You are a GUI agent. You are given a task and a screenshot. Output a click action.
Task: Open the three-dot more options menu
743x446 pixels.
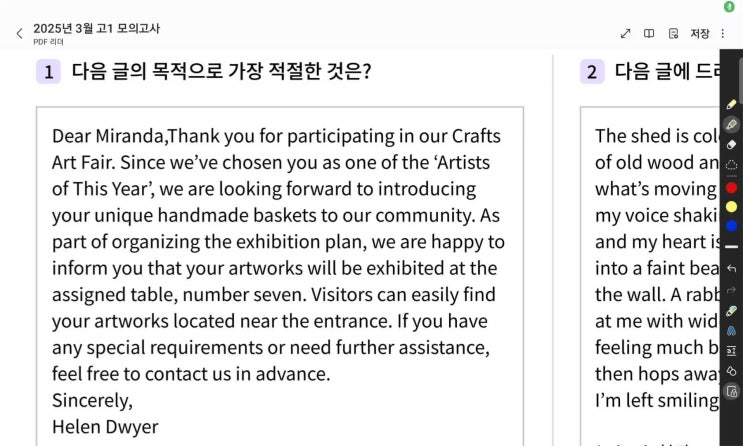(x=723, y=34)
